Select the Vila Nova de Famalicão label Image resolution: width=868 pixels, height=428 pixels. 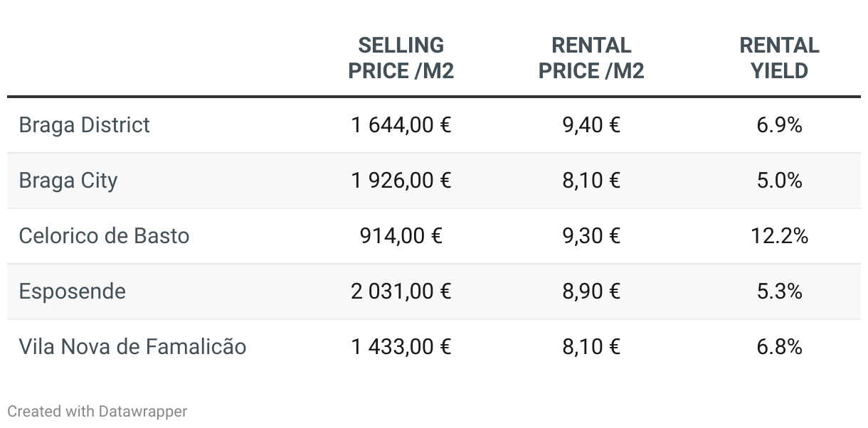(133, 347)
